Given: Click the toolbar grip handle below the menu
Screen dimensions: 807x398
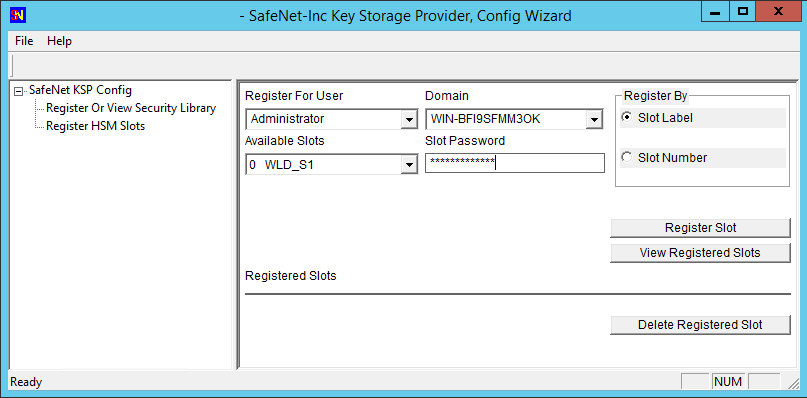Looking at the screenshot, I should pyautogui.click(x=12, y=65).
